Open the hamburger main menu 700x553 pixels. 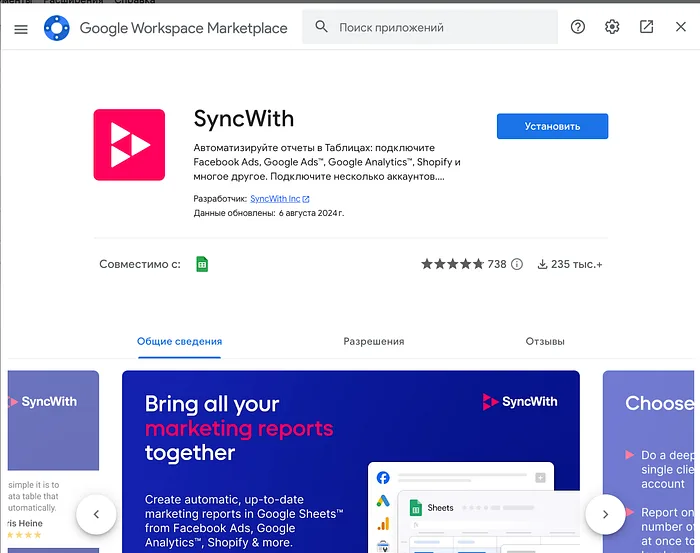pyautogui.click(x=21, y=29)
